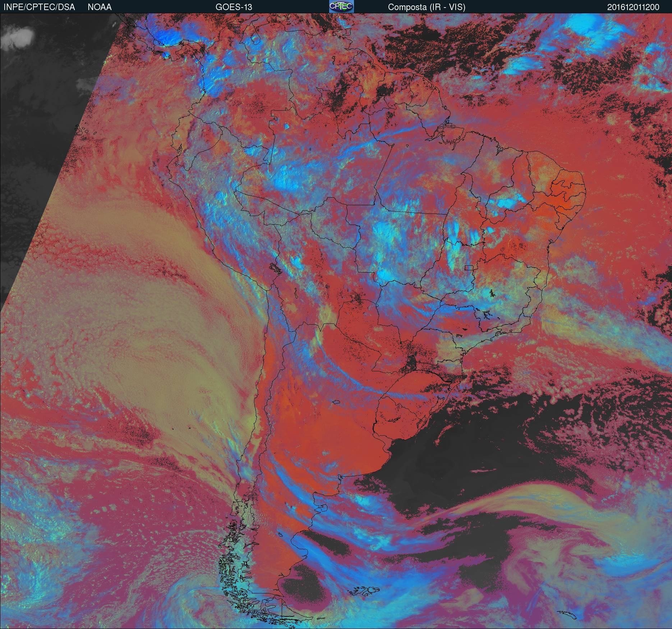Image resolution: width=672 pixels, height=629 pixels.
Task: Click the white cloud in the gray top-left corner
Action: [18, 36]
